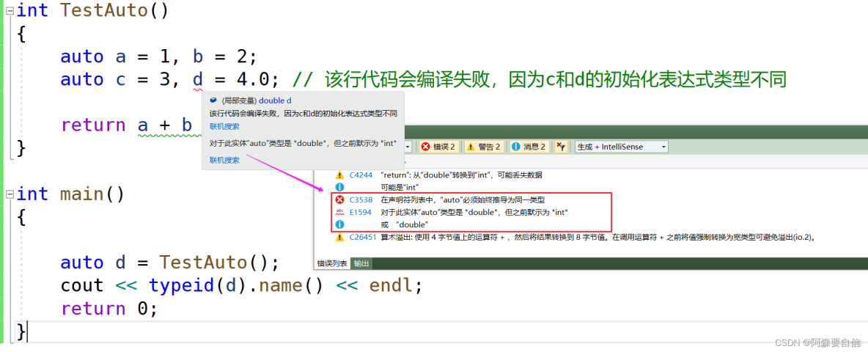This screenshot has width=868, height=352.
Task: Click the main function name
Action: tap(81, 194)
